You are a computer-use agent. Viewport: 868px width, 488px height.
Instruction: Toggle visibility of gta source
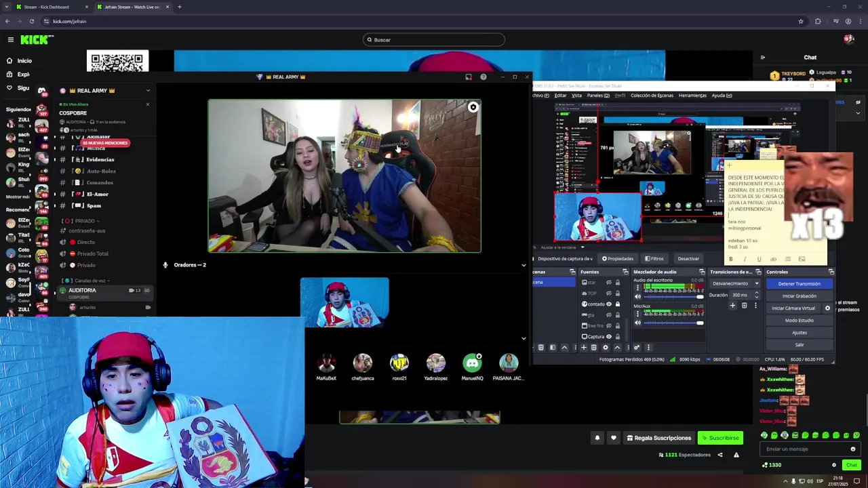608,315
